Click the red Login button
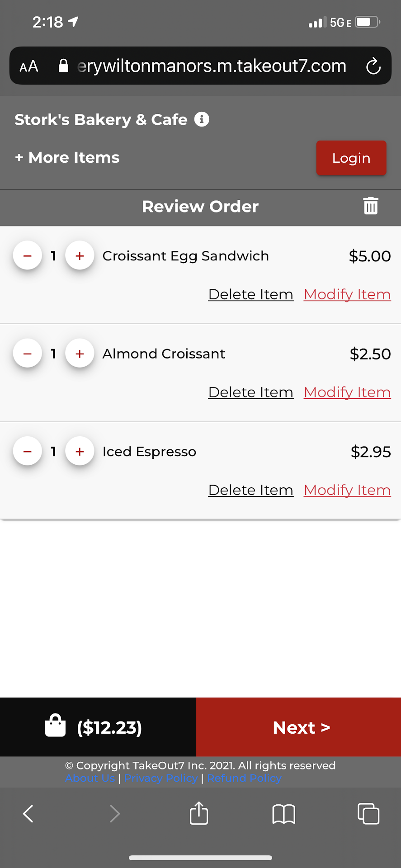Viewport: 401px width, 868px height. 351,158
